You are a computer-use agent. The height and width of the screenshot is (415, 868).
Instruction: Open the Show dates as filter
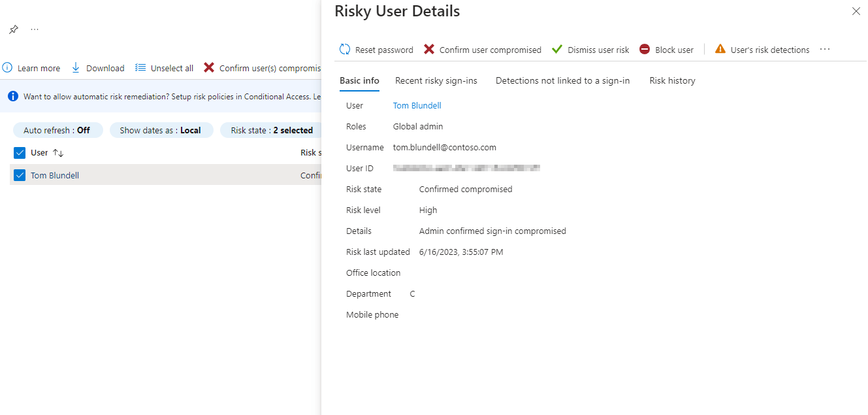(x=161, y=129)
